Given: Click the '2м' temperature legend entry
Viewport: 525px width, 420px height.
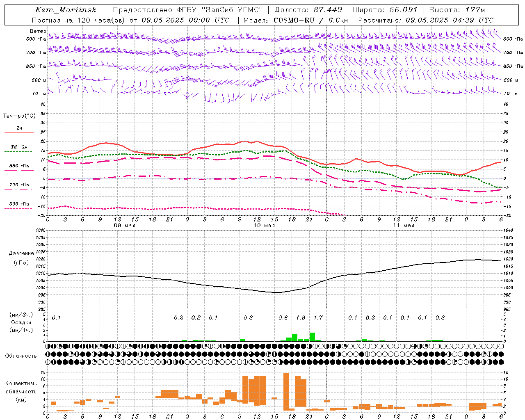Looking at the screenshot, I should coord(19,128).
